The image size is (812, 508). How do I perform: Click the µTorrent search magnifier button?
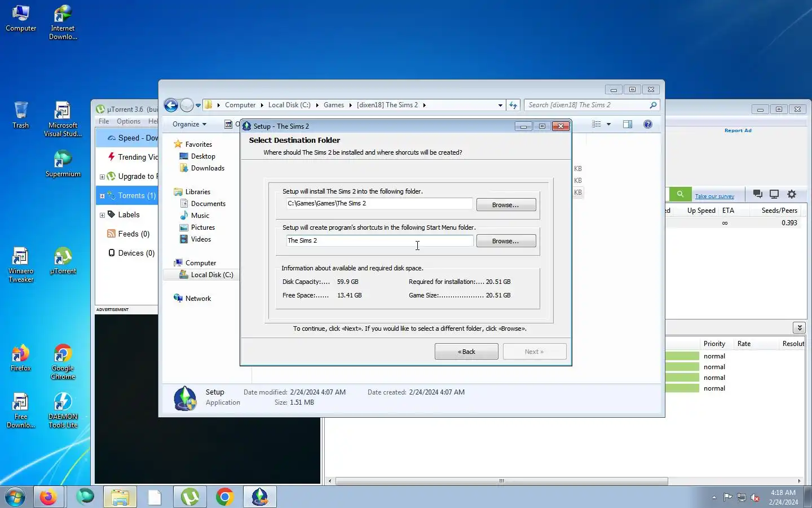pos(680,194)
